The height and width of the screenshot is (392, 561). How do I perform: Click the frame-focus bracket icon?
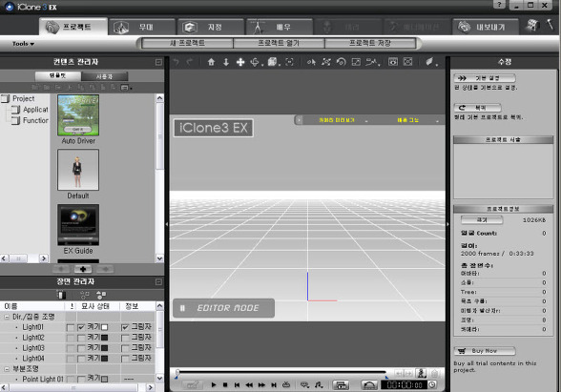pyautogui.click(x=289, y=62)
